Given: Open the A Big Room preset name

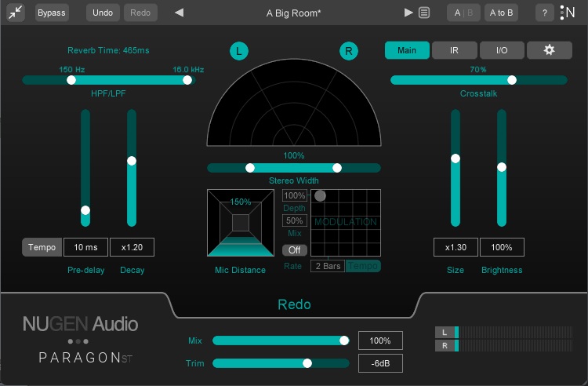Looking at the screenshot, I should pyautogui.click(x=294, y=13).
